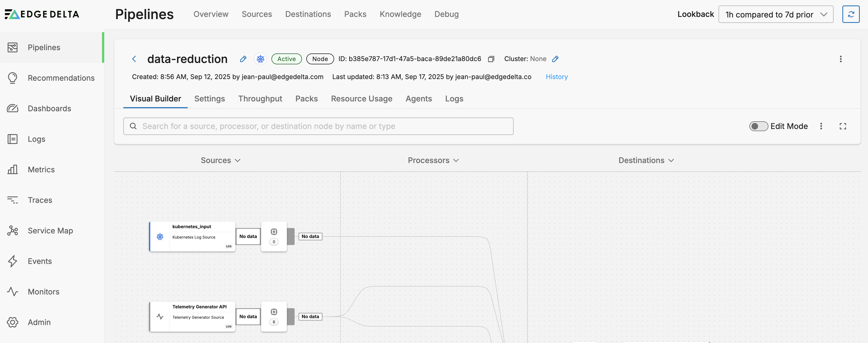
Task: Open Resource Usage tab
Action: [x=361, y=99]
